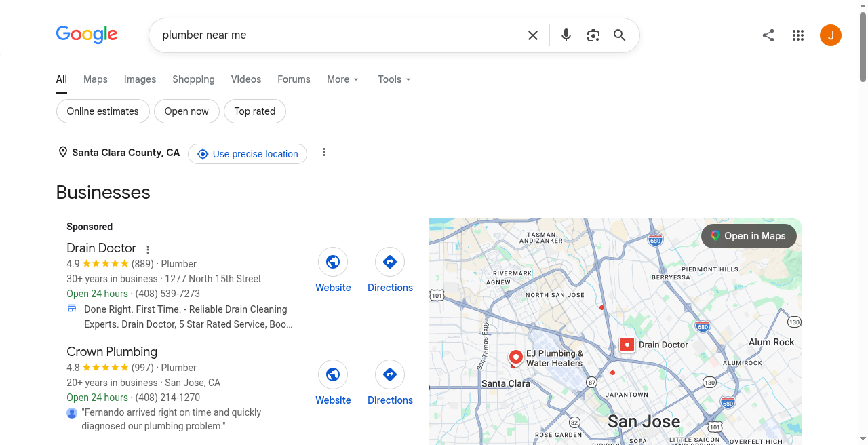Select the All results tab
This screenshot has height=445, width=868.
62,79
